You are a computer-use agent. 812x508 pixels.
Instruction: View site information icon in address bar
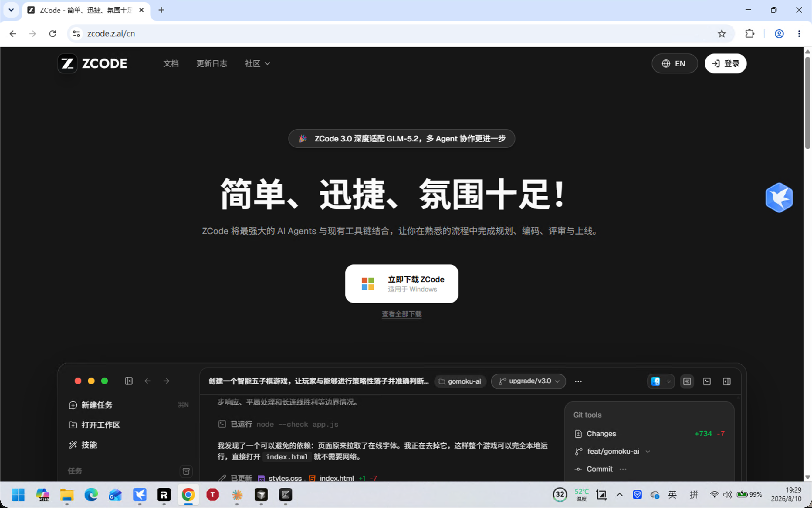click(76, 34)
